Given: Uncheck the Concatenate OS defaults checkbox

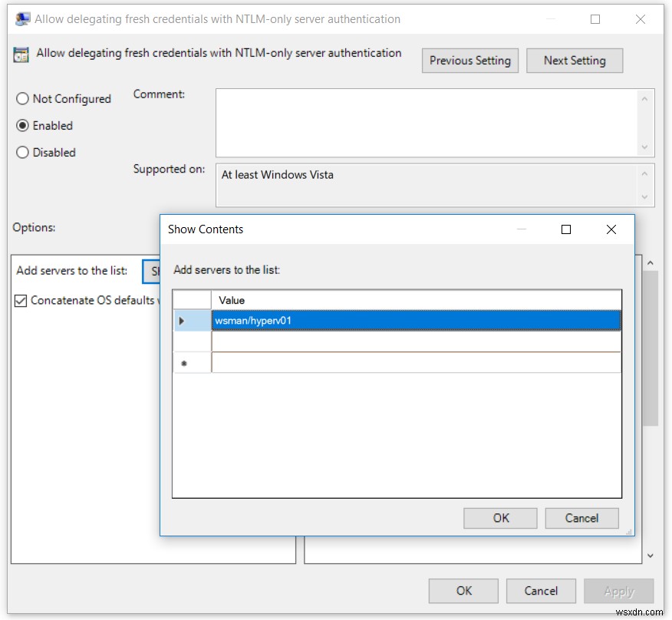Looking at the screenshot, I should pos(22,300).
